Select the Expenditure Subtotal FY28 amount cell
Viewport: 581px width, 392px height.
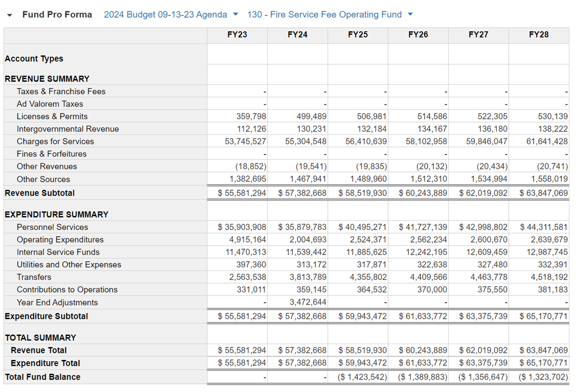coord(543,316)
